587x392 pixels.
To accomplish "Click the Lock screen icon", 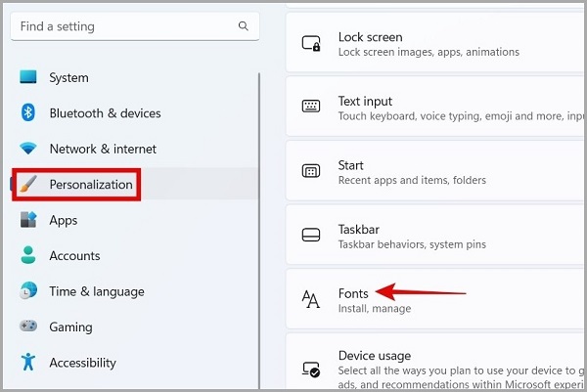I will (x=311, y=43).
